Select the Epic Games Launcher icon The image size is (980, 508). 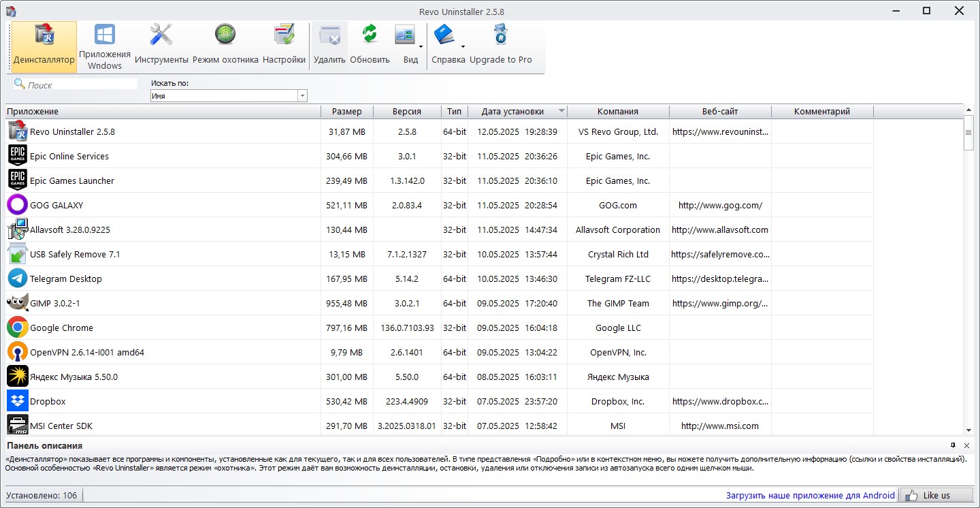click(18, 180)
